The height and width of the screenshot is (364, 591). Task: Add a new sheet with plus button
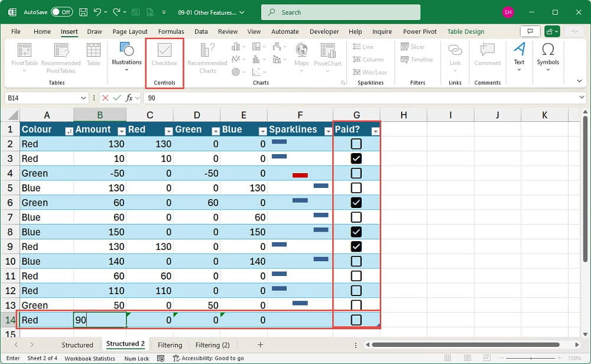(x=260, y=344)
